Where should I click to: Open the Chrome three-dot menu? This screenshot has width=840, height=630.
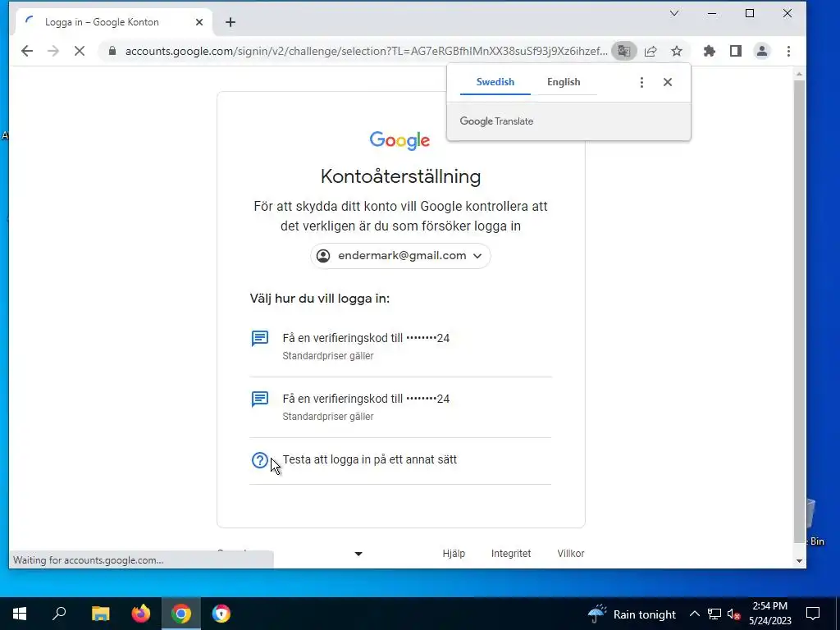788,51
